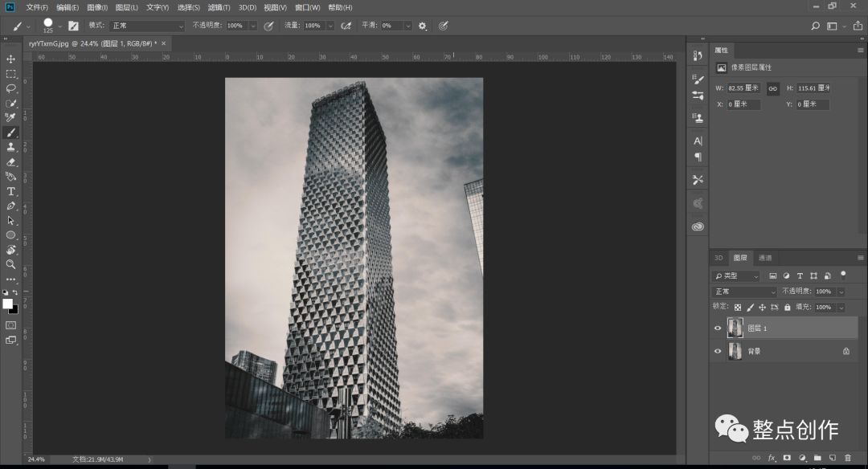Toggle lock position icon
This screenshot has width=868, height=469.
tap(762, 308)
